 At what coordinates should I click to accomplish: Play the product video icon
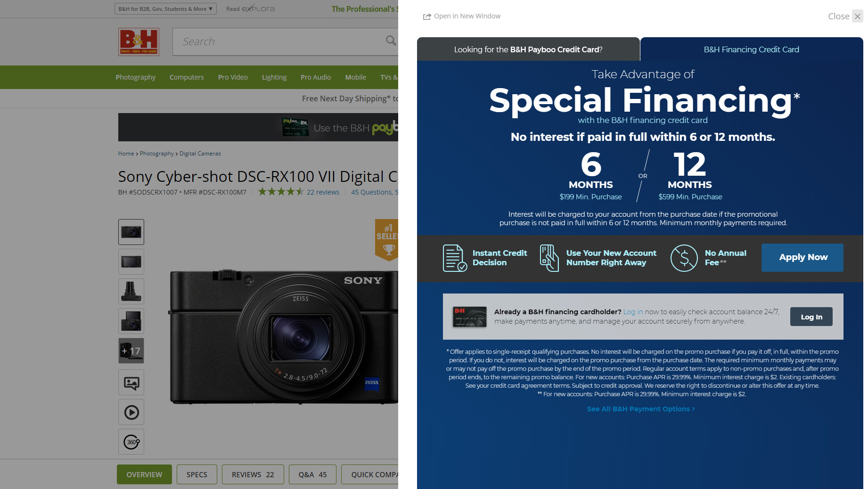[131, 412]
